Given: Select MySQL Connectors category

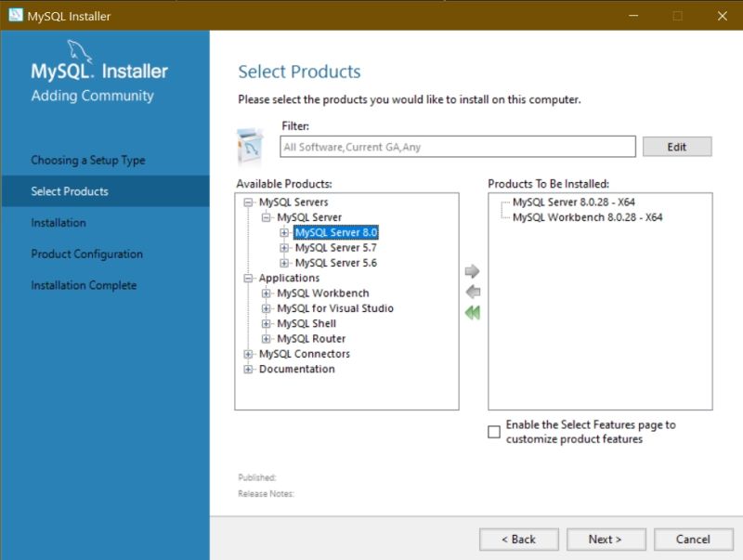Looking at the screenshot, I should [305, 354].
